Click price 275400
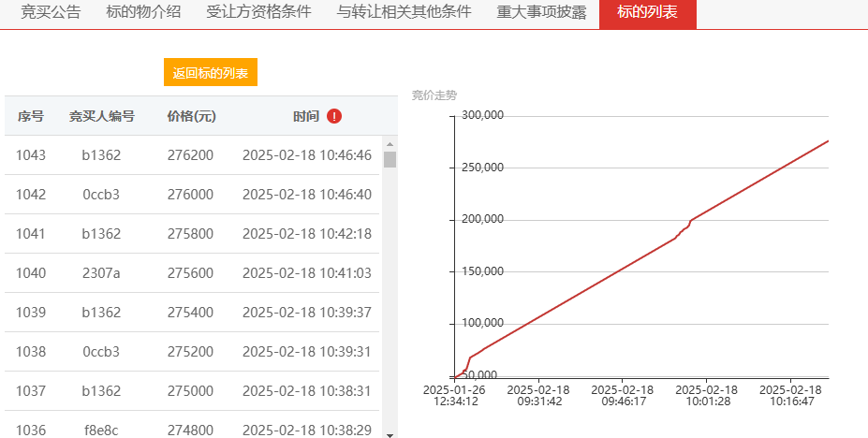Image resolution: width=868 pixels, height=438 pixels. (x=190, y=313)
